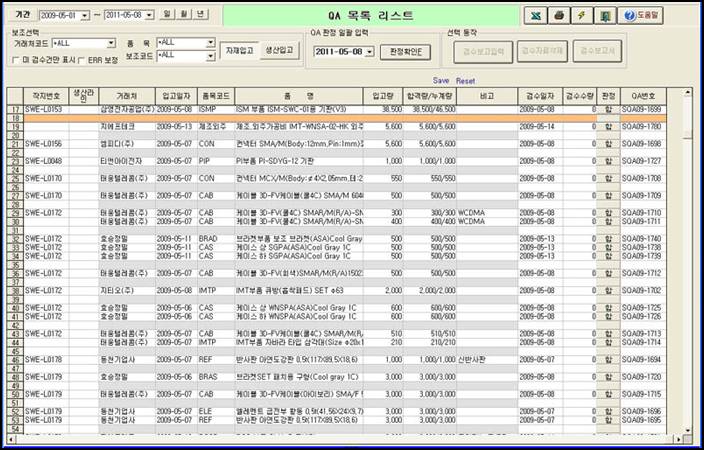Click the 판정확인E button
The width and height of the screenshot is (704, 450).
[405, 52]
